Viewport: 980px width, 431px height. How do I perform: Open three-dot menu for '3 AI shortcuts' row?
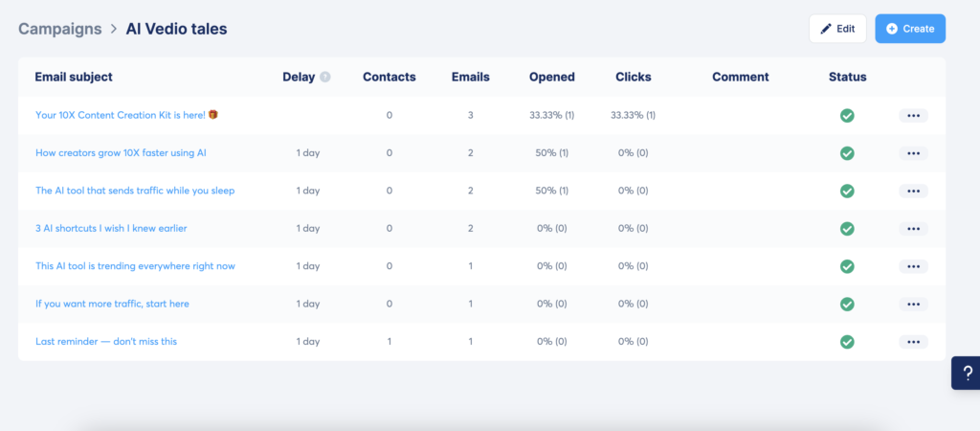pyautogui.click(x=913, y=229)
